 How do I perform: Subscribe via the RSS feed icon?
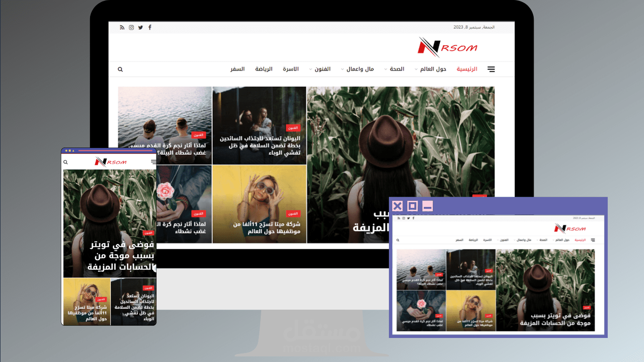click(x=122, y=27)
